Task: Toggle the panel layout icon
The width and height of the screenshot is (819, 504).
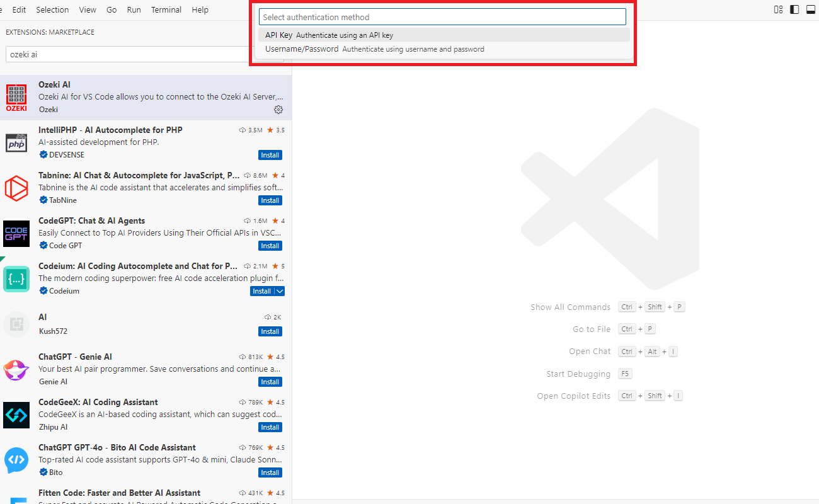Action: coord(811,9)
